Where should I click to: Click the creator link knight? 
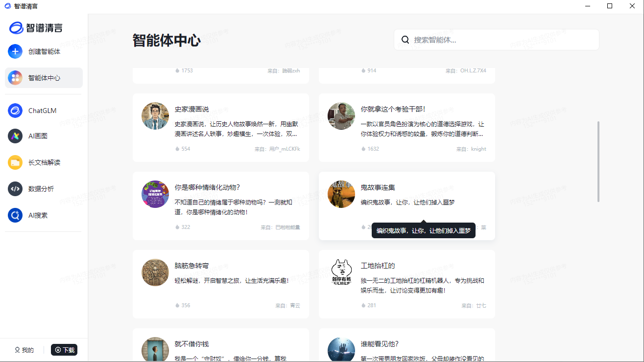coord(478,149)
